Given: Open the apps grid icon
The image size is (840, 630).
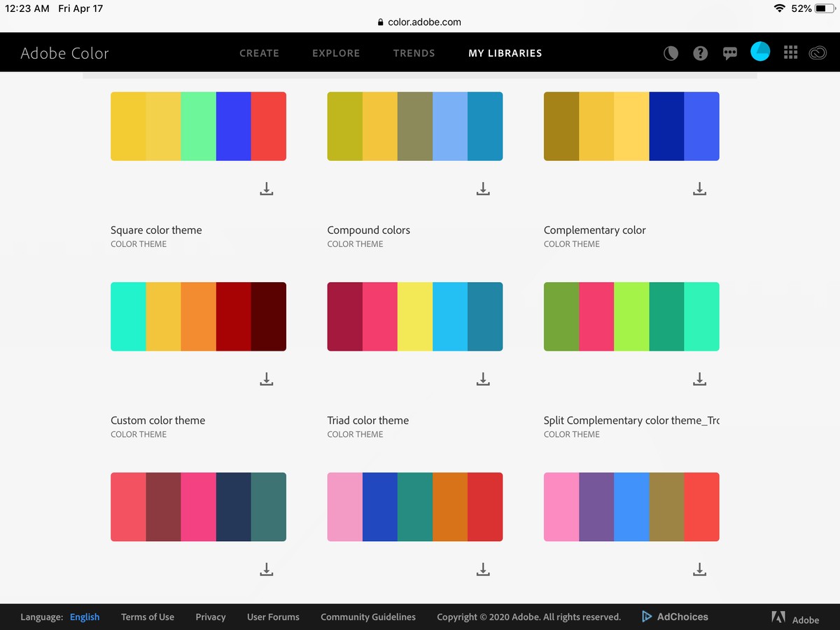Looking at the screenshot, I should click(x=790, y=52).
